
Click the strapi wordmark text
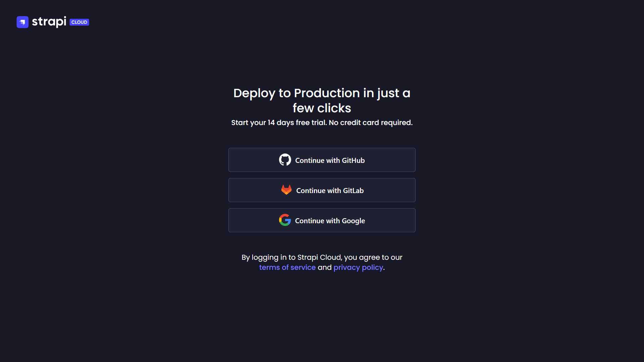pyautogui.click(x=49, y=22)
